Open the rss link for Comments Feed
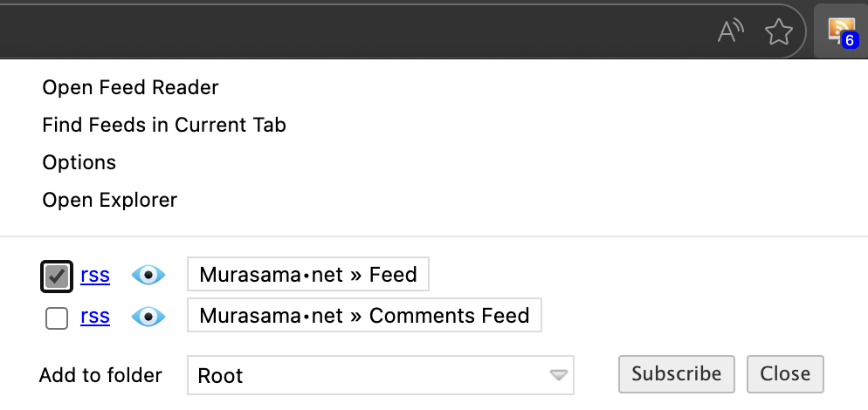868x410 pixels. click(95, 317)
